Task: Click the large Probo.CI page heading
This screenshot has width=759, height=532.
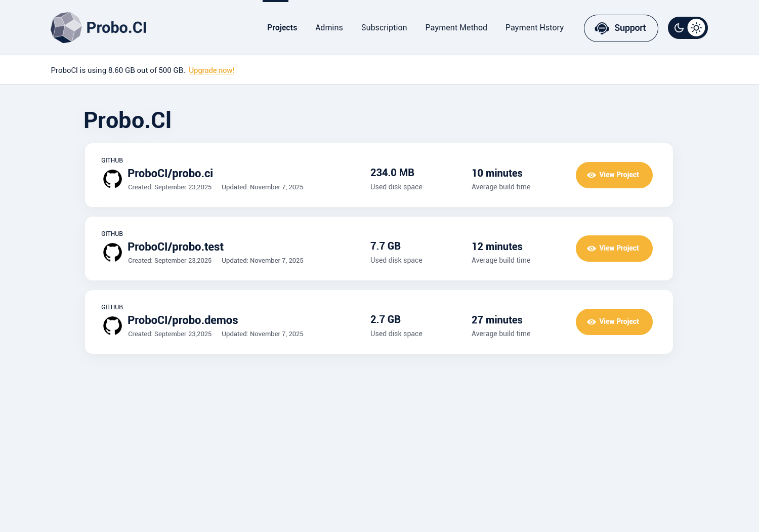Action: pos(128,120)
